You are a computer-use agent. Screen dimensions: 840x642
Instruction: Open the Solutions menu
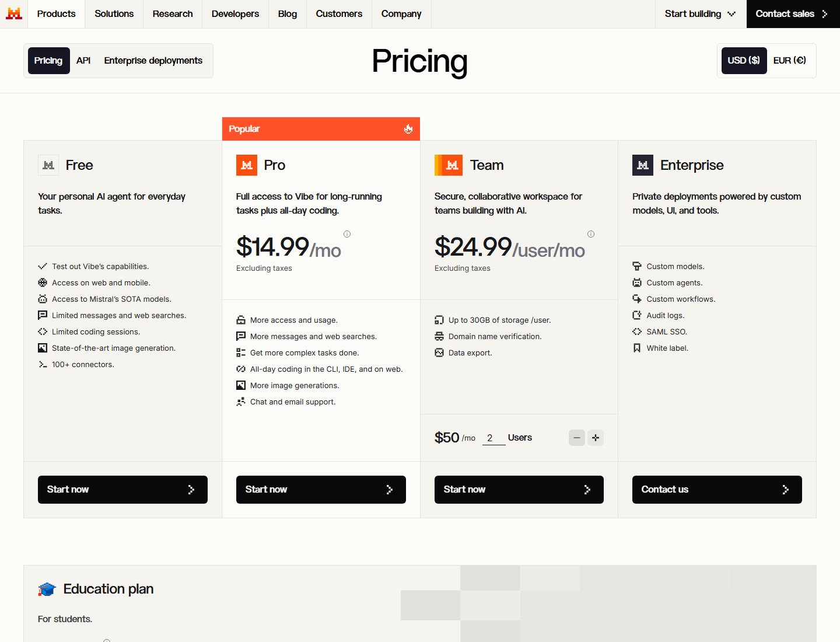(x=114, y=14)
